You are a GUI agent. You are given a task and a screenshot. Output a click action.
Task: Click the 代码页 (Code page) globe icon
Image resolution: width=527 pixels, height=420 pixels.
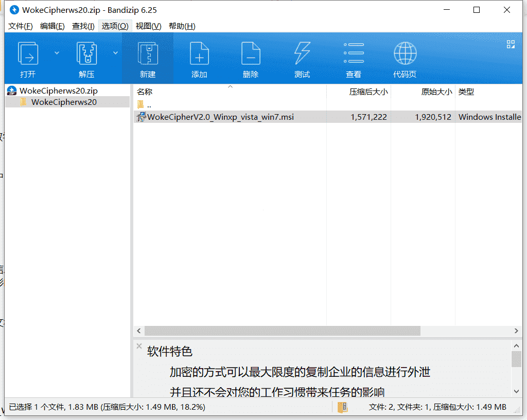click(x=405, y=53)
